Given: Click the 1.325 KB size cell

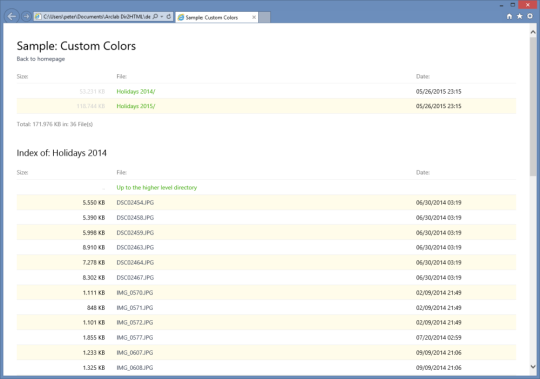Looking at the screenshot, I should point(94,368).
